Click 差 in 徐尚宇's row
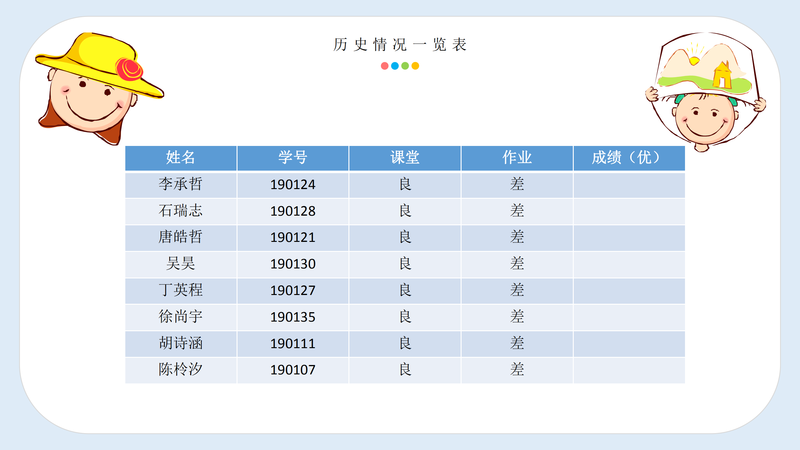Screen dimensions: 800x450 [517, 317]
